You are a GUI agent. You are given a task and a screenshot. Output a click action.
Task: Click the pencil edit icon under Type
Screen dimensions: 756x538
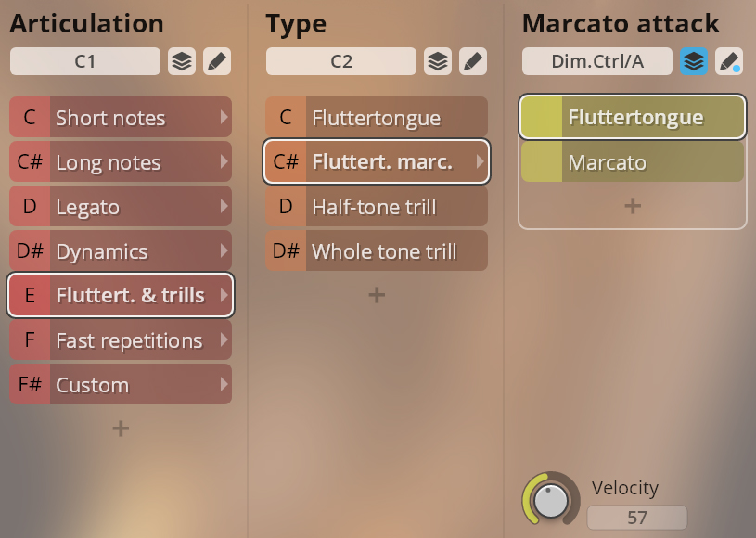click(x=473, y=61)
